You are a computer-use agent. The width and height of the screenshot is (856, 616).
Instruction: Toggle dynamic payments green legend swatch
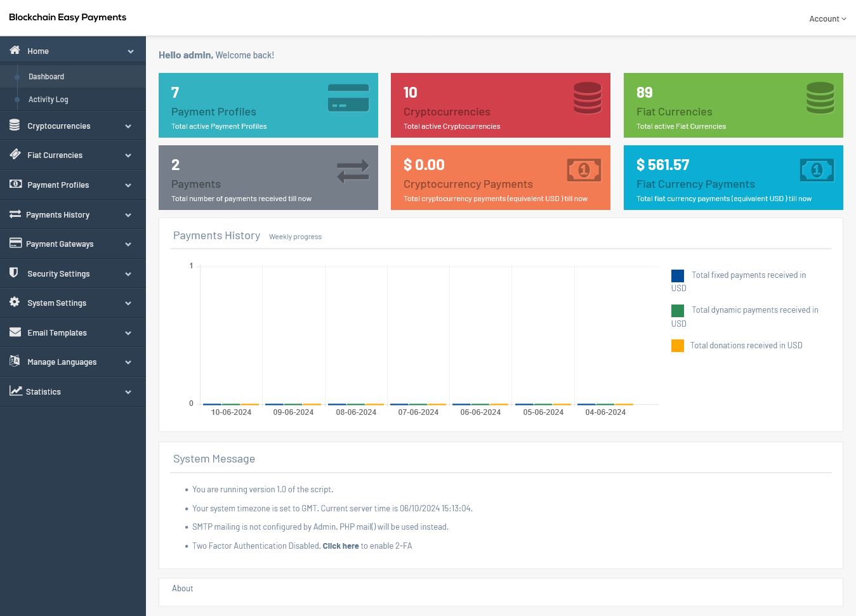click(678, 311)
